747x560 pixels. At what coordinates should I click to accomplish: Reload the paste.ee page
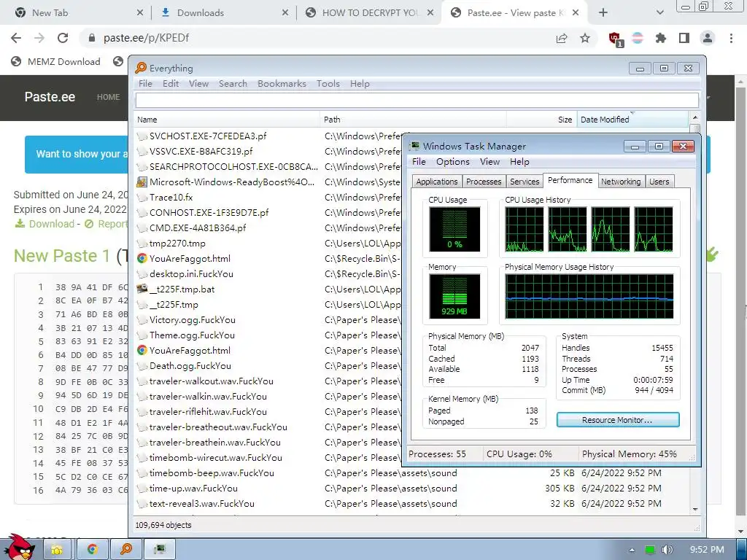(x=63, y=38)
